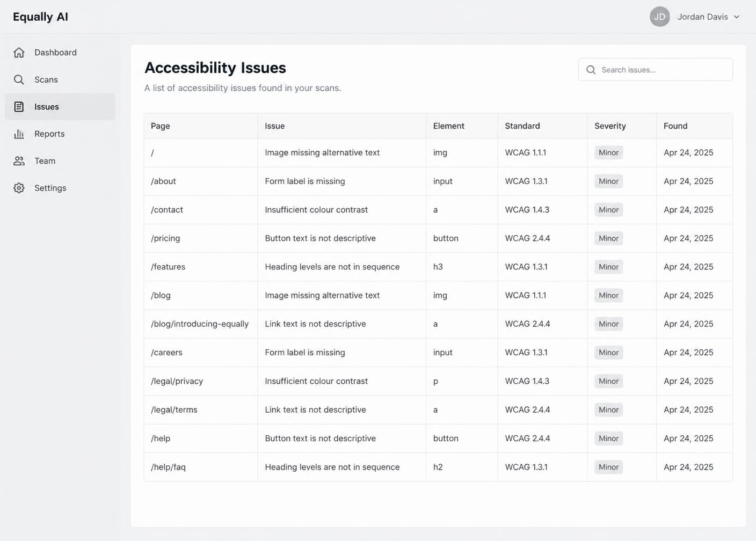Go to the Scans section

(x=60, y=79)
